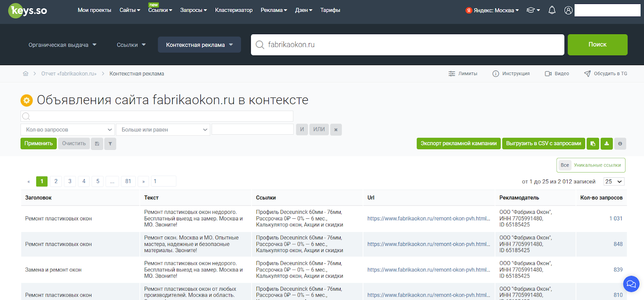Open query count 1 031 link
Viewport: 644px width, 300px height.
pos(616,219)
